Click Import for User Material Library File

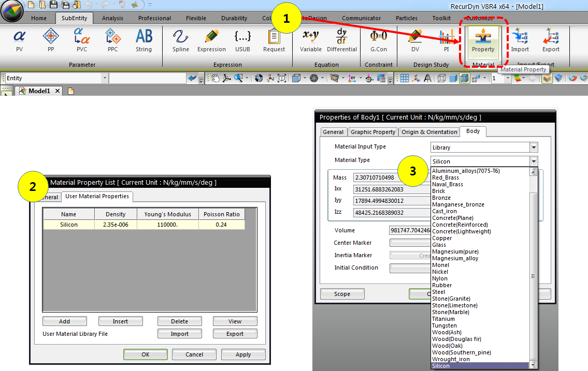pyautogui.click(x=180, y=334)
